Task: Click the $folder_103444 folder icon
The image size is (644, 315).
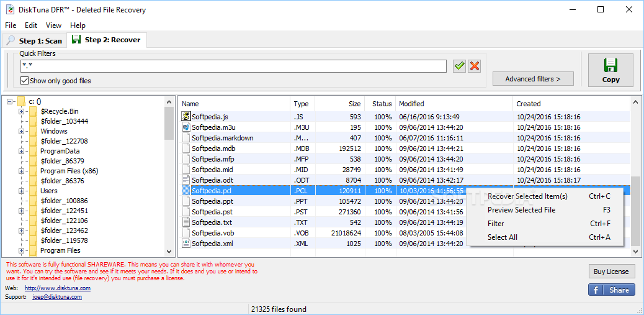Action: 34,121
